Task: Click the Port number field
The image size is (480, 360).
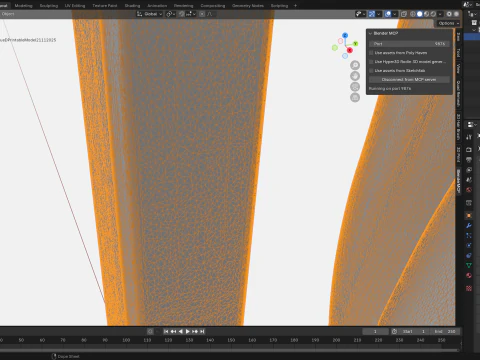Action: click(x=409, y=44)
